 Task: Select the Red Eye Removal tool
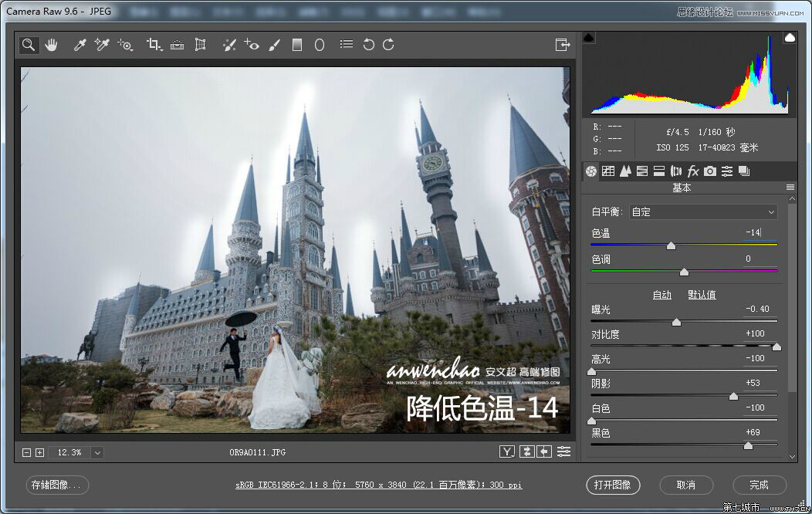252,45
